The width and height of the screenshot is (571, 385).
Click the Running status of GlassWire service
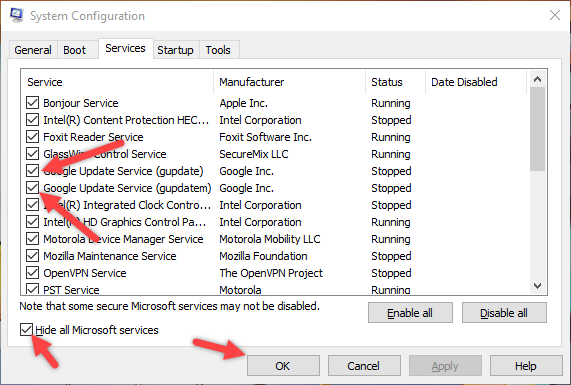(x=391, y=154)
